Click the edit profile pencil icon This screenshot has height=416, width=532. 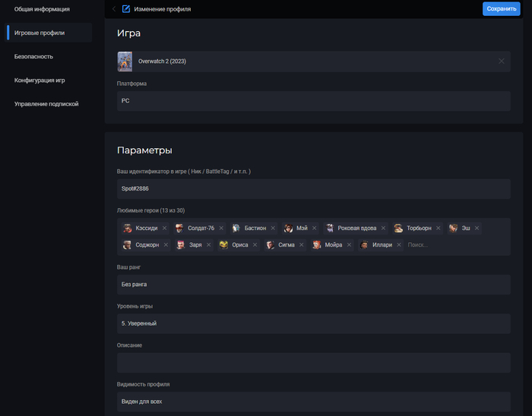[x=126, y=9]
